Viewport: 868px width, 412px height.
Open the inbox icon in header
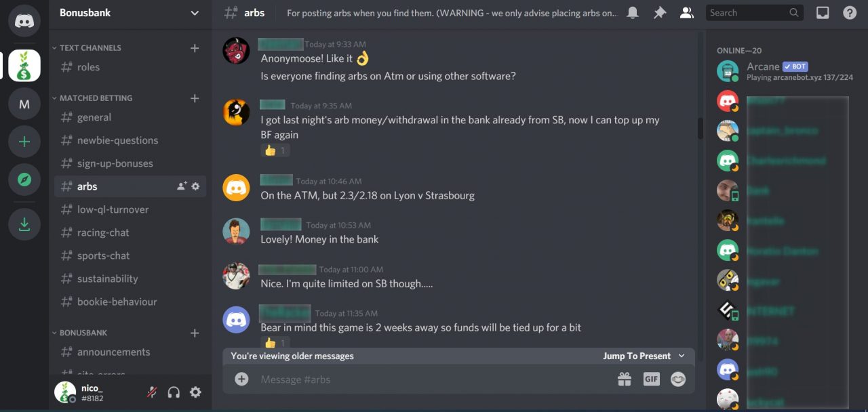coord(823,13)
